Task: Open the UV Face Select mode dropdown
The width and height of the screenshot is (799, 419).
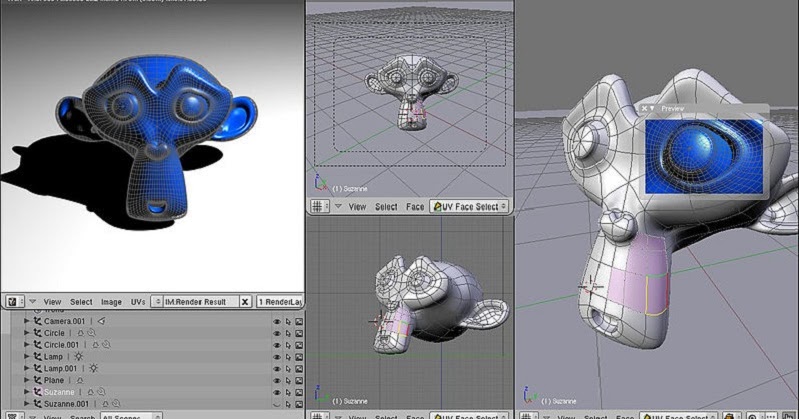Action: (x=469, y=206)
